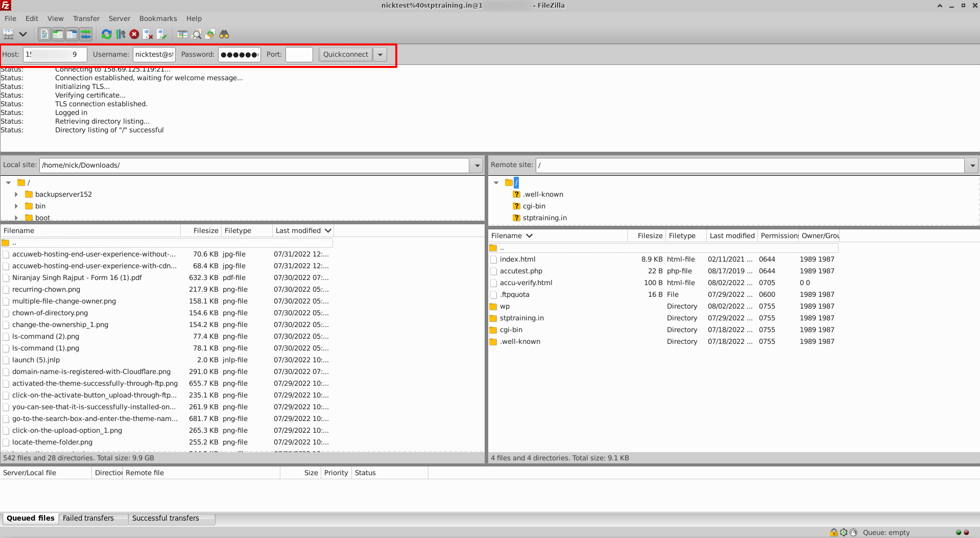Viewport: 980px width, 538px height.
Task: Refresh the file and folder lists
Action: (106, 34)
